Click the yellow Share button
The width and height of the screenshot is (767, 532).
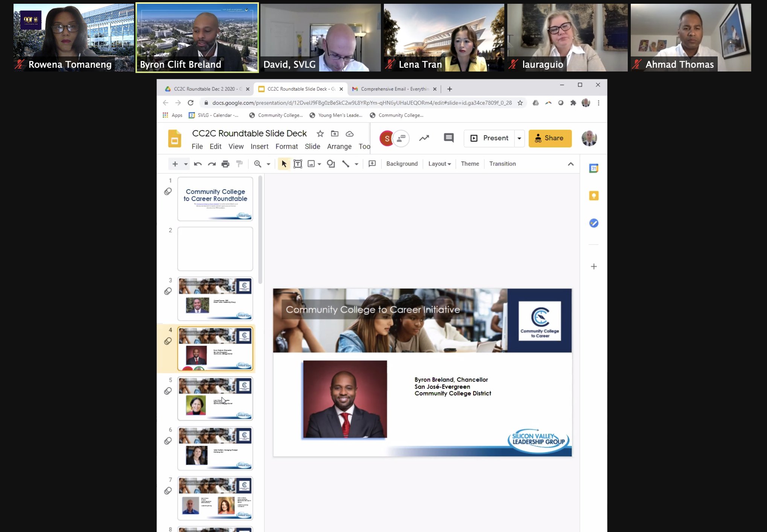[550, 138]
